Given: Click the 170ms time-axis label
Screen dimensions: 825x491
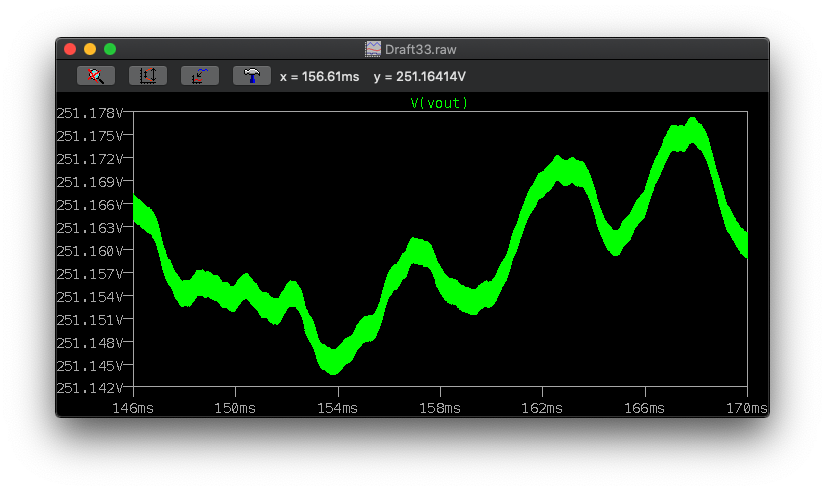Looking at the screenshot, I should point(747,408).
